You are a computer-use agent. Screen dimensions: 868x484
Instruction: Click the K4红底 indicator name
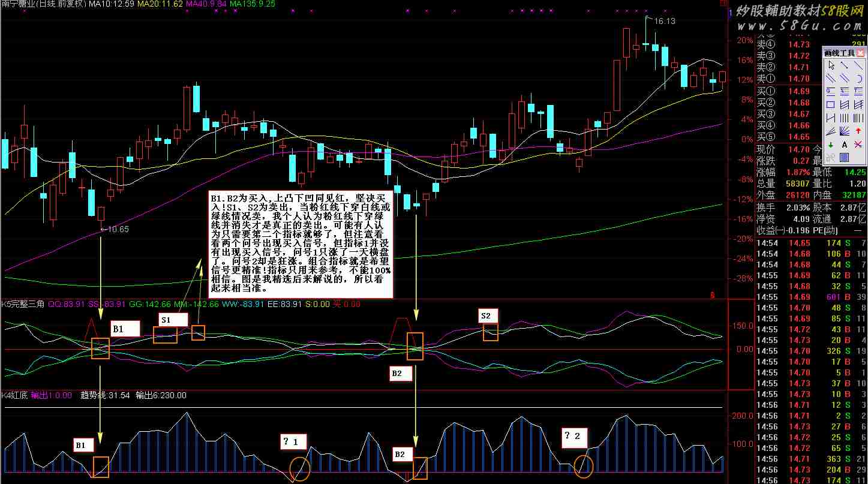tap(14, 395)
